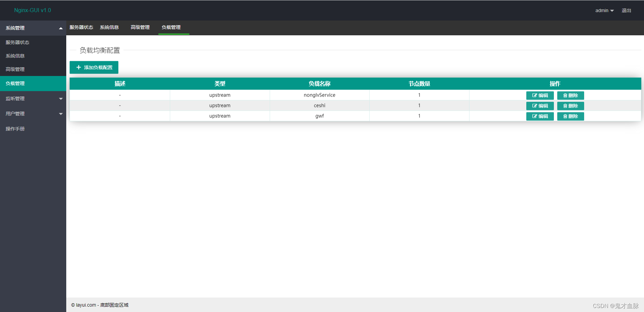Click the 负载名称 column header

[319, 84]
